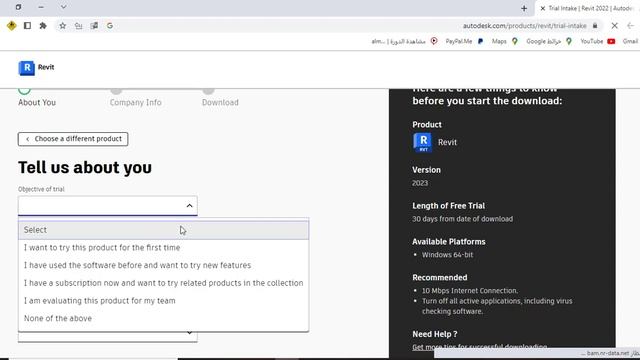
Task: Select the Trial Intake Revit 2022 tab
Action: [x=588, y=8]
